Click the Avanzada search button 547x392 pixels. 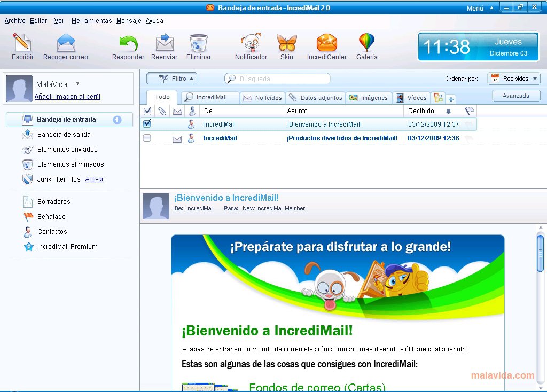516,96
